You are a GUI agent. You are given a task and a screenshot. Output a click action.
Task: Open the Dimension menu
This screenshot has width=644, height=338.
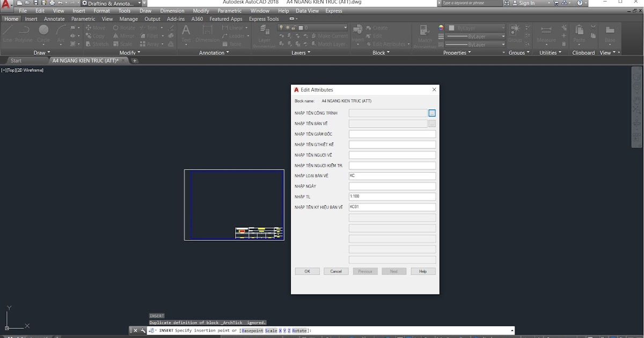(x=172, y=11)
